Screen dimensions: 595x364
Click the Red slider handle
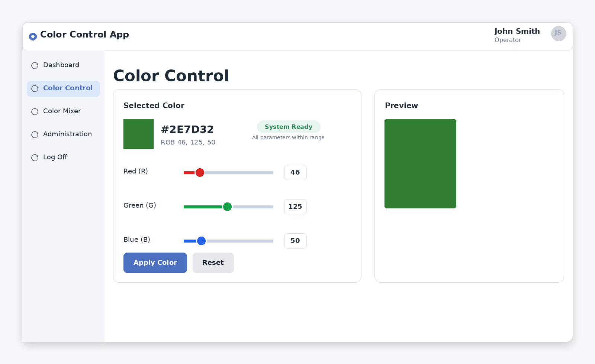pyautogui.click(x=200, y=173)
